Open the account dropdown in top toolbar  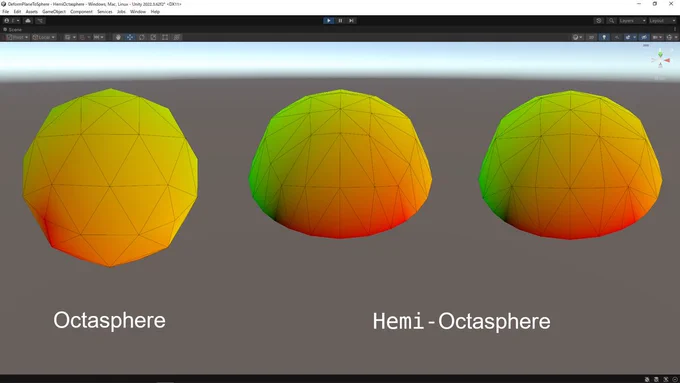coord(12,20)
